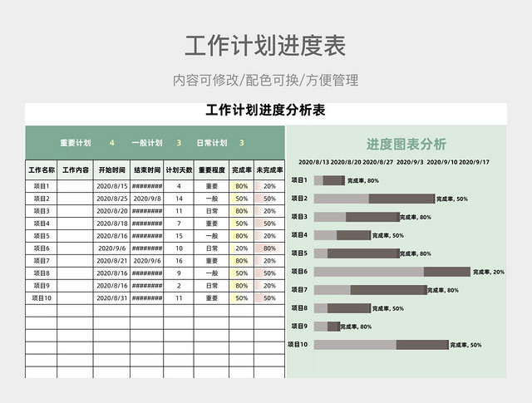Select the 完成率 column header

242,170
